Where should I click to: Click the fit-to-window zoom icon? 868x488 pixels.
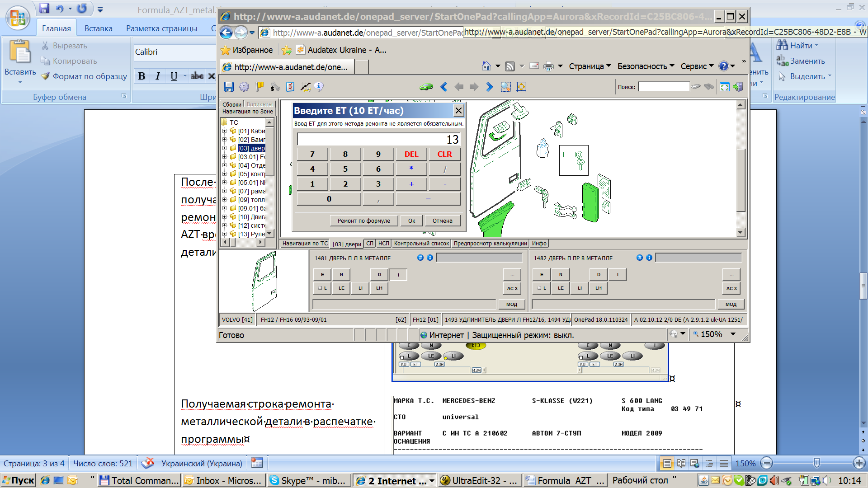pyautogui.click(x=521, y=87)
